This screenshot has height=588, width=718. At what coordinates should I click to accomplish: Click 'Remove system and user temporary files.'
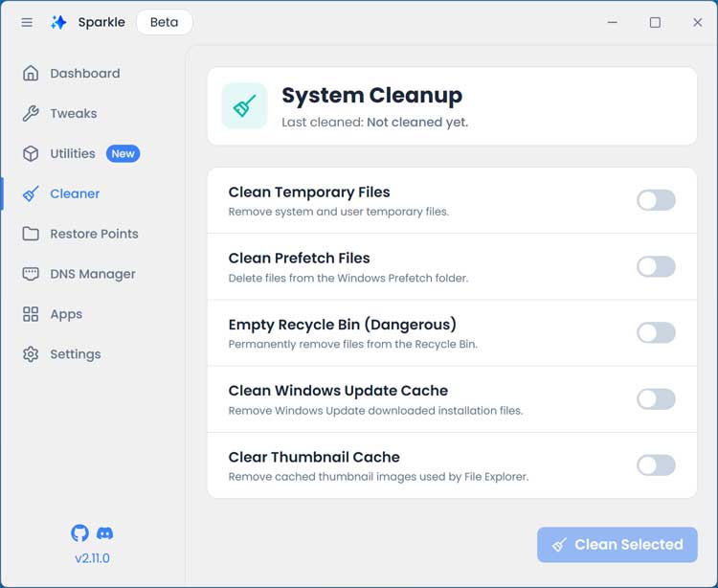(x=339, y=212)
